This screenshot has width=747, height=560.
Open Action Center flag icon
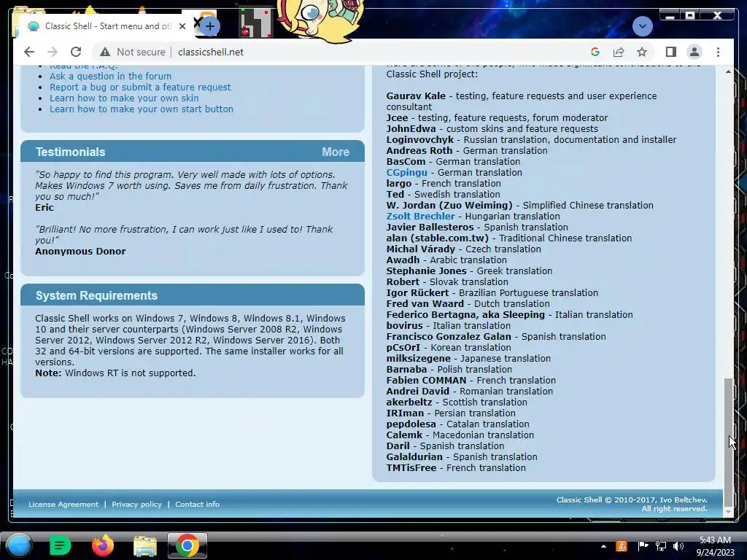point(642,546)
